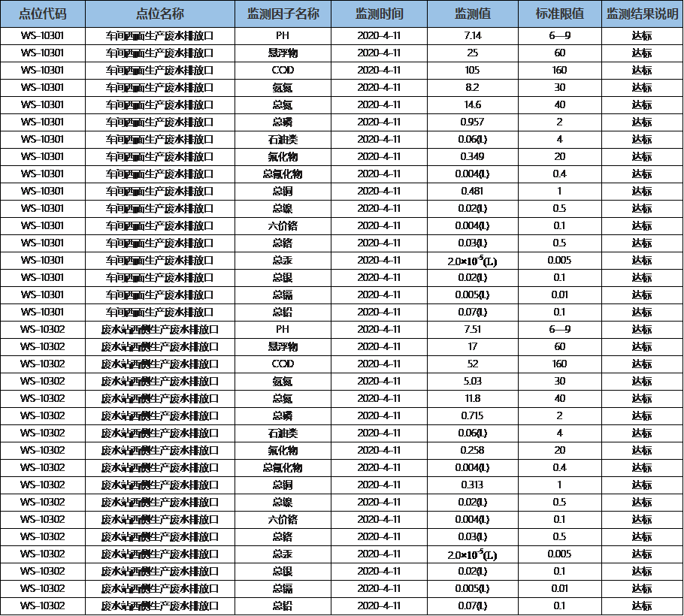
Task: Select the monitored value 11.8
Action: [x=473, y=398]
